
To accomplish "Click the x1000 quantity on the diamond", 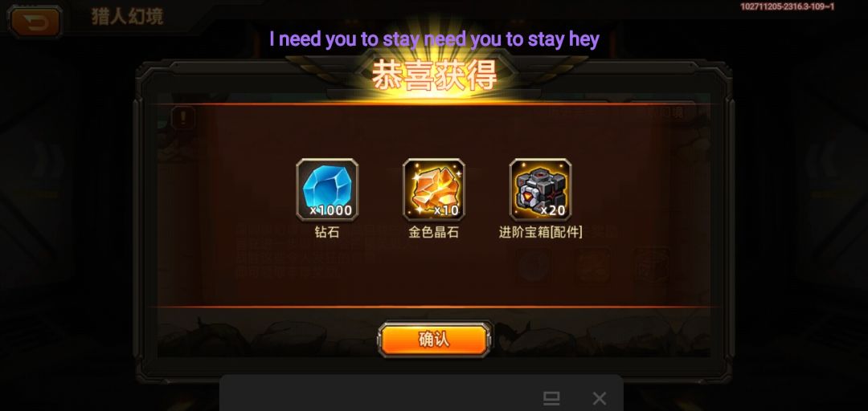I will click(x=330, y=210).
